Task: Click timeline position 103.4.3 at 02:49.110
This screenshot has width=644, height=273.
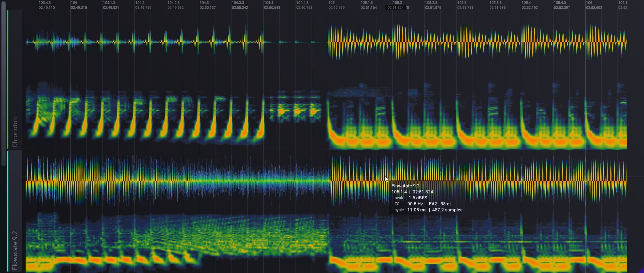Action: point(46,5)
